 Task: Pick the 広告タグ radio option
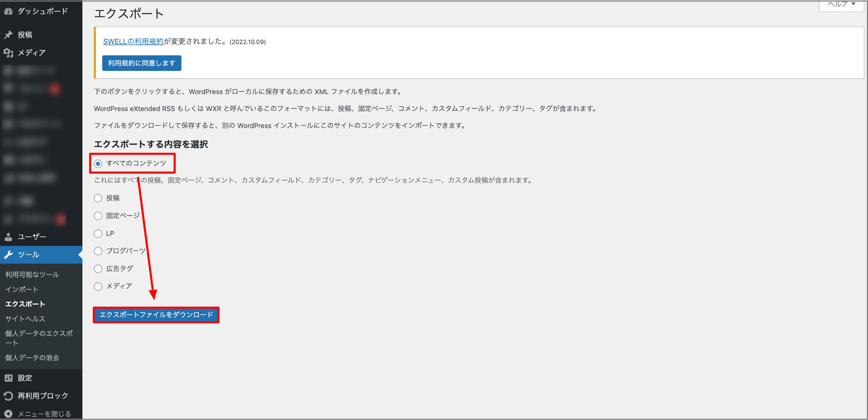(98, 269)
